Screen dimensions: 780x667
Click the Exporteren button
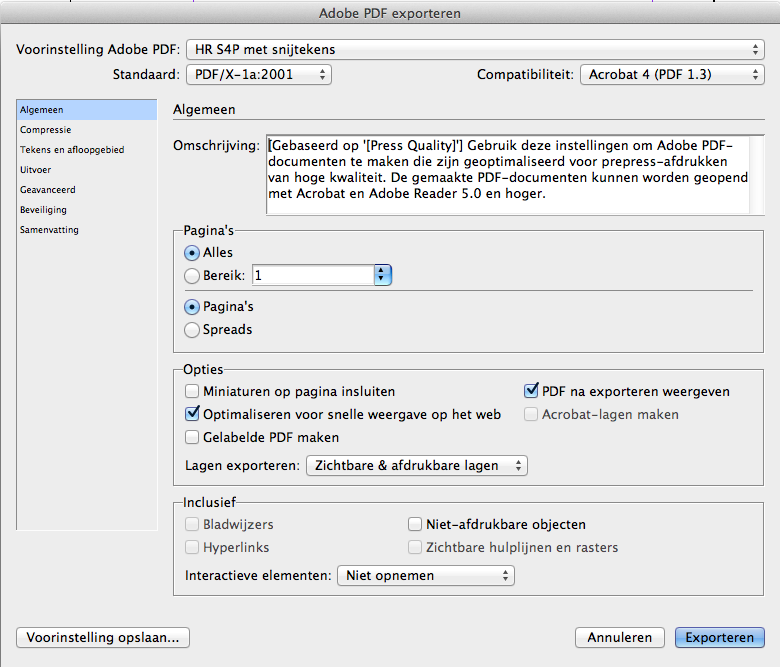click(720, 638)
